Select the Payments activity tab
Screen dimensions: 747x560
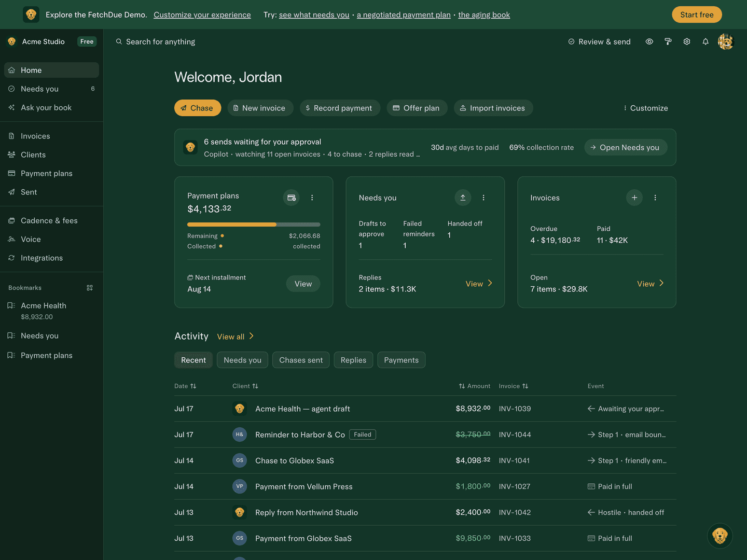tap(402, 360)
